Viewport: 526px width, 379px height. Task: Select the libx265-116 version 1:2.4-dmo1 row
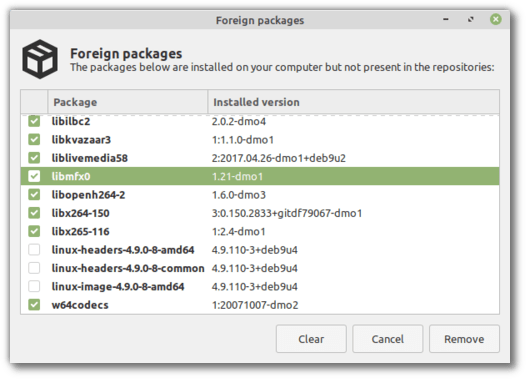(260, 231)
